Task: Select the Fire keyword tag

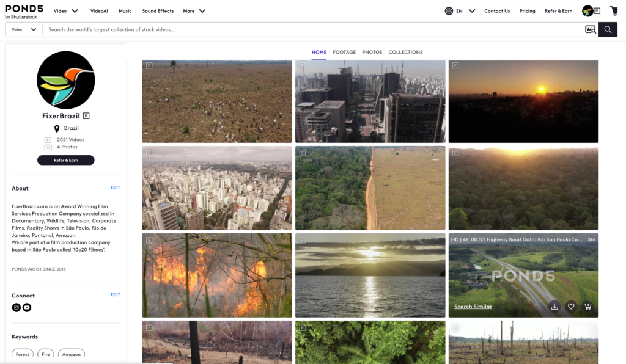Action: [45, 354]
